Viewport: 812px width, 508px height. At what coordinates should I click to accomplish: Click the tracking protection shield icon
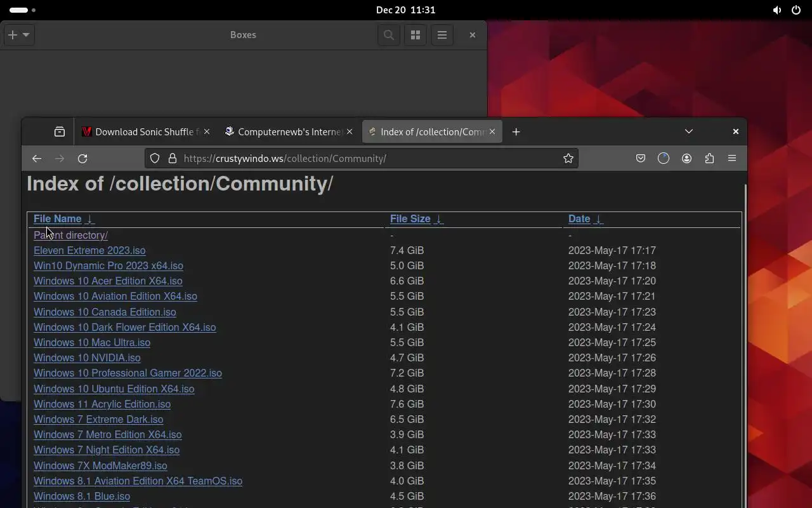pos(155,159)
